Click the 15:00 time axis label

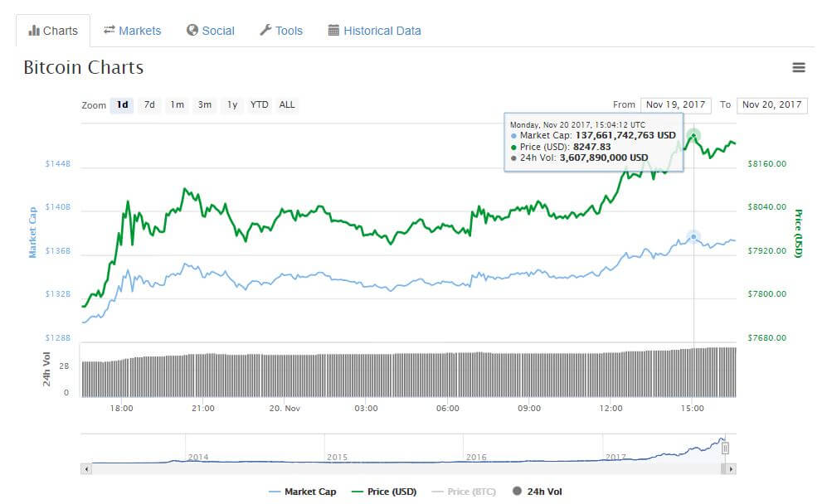[x=693, y=409]
